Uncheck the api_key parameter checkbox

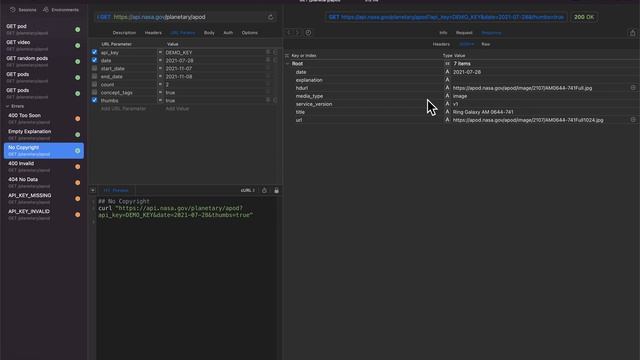[x=94, y=52]
